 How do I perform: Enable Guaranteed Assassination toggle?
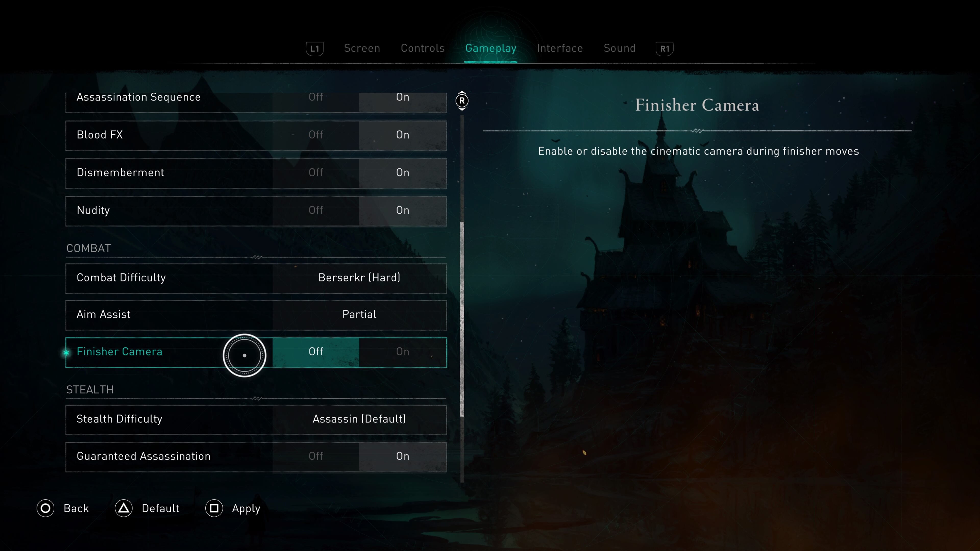tap(402, 456)
